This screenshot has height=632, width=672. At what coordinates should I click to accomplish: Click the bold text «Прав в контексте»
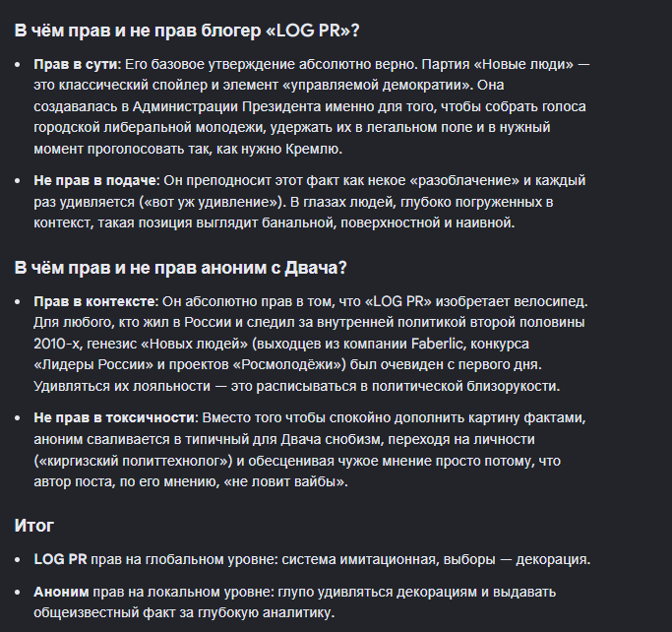tap(94, 301)
